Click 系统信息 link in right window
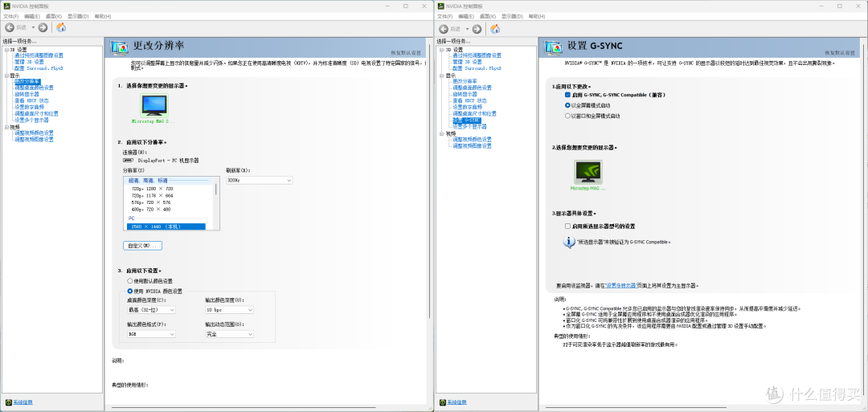 pyautogui.click(x=457, y=402)
